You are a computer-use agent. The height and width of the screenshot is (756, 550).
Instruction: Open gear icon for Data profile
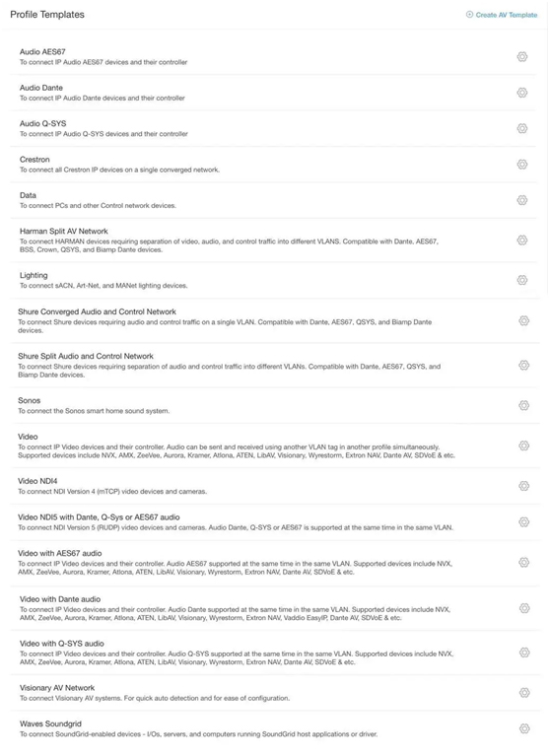pyautogui.click(x=522, y=200)
